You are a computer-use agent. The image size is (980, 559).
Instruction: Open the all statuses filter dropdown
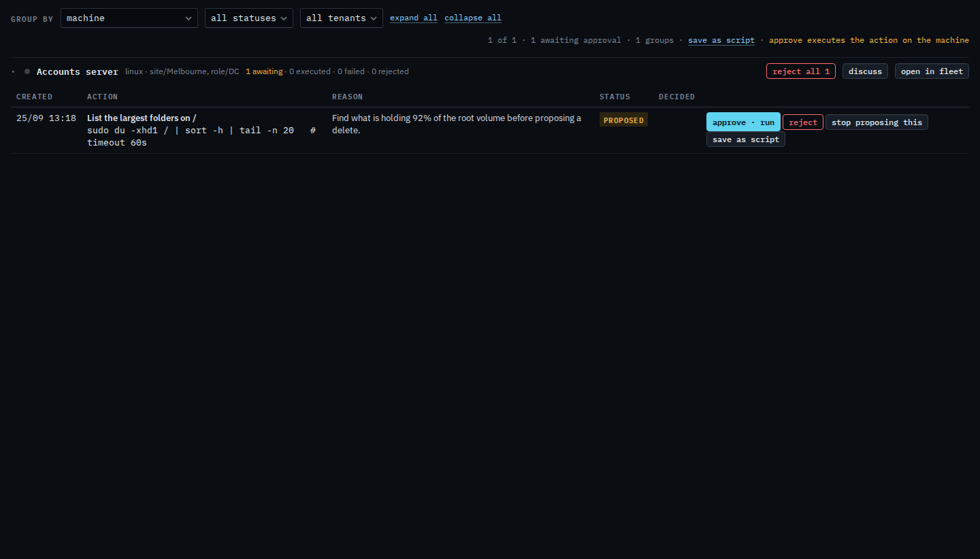tap(249, 18)
